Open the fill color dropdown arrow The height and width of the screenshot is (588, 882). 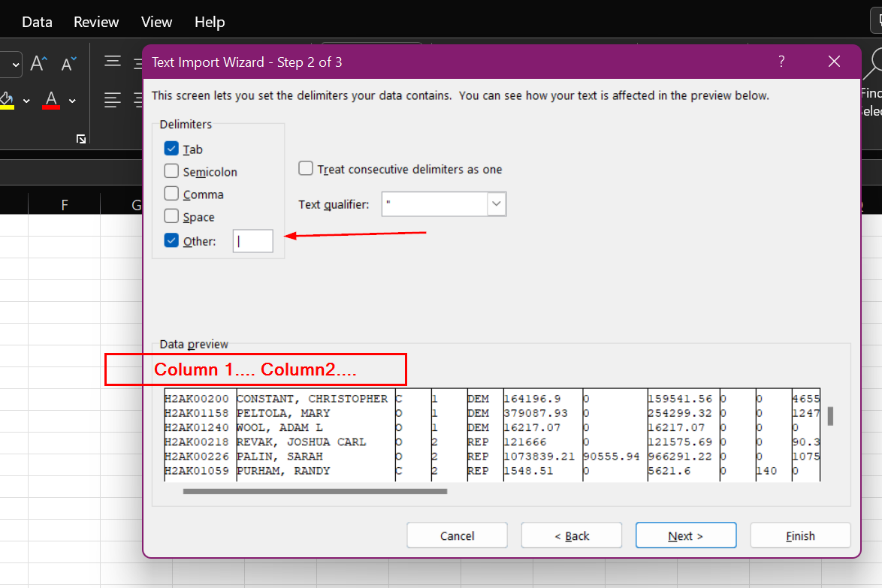pyautogui.click(x=26, y=101)
